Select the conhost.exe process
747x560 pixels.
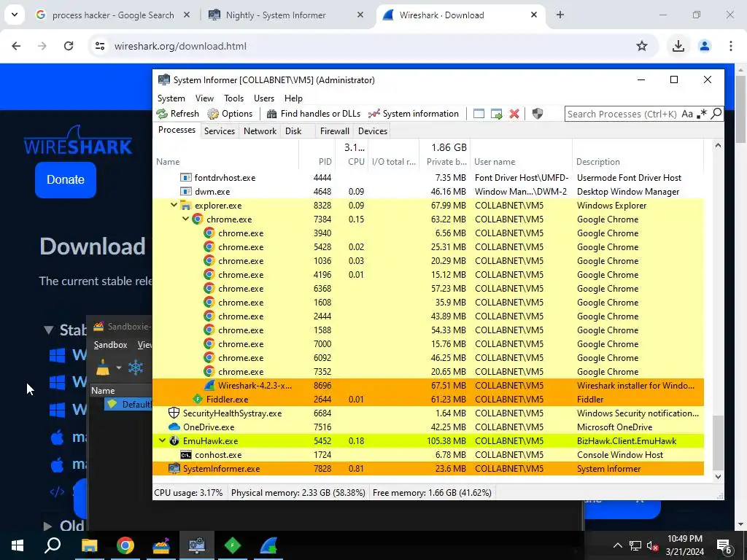tap(427, 455)
